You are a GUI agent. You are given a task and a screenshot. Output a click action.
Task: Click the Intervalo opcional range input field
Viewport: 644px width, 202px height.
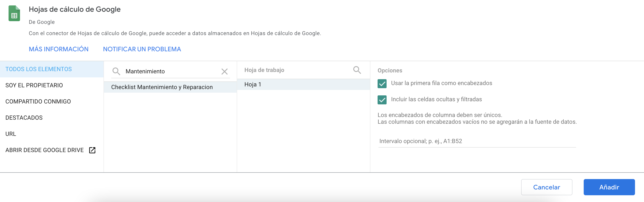tap(477, 141)
